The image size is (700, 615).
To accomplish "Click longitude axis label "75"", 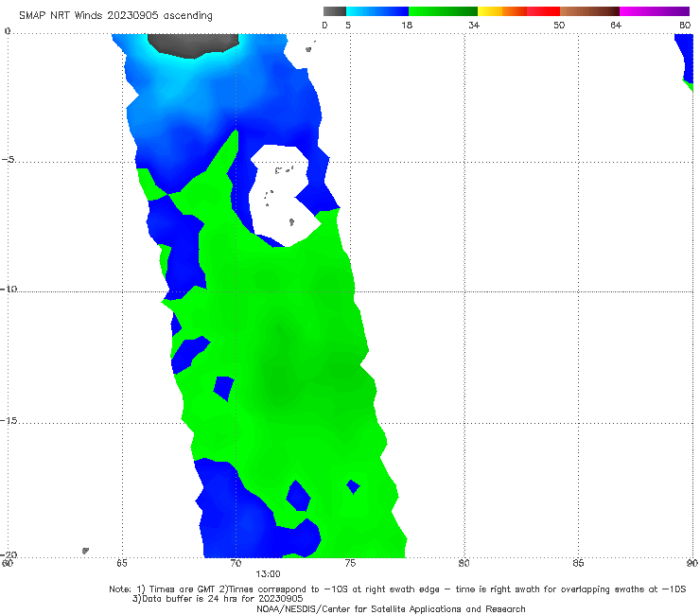I will tap(350, 563).
